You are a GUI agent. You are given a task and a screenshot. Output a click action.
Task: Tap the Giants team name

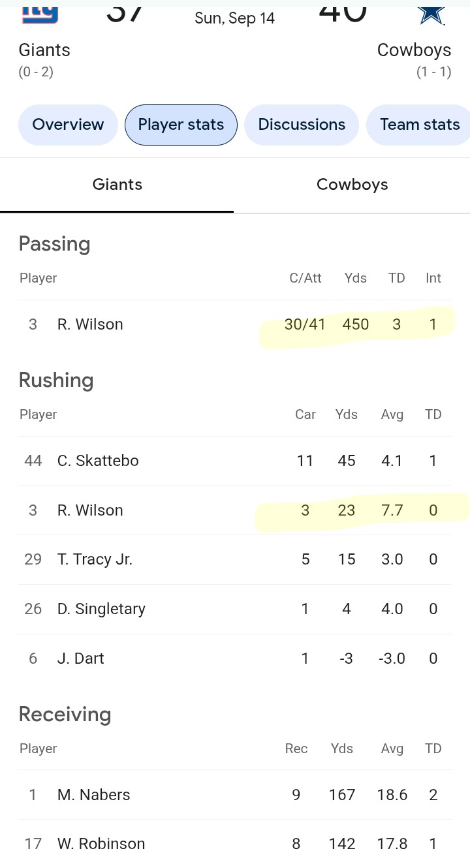44,50
